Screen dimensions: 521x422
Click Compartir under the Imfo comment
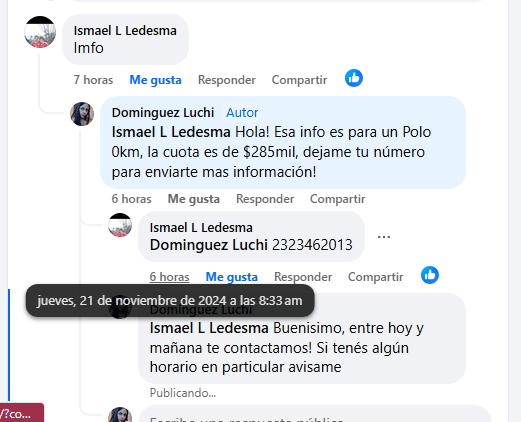point(299,80)
